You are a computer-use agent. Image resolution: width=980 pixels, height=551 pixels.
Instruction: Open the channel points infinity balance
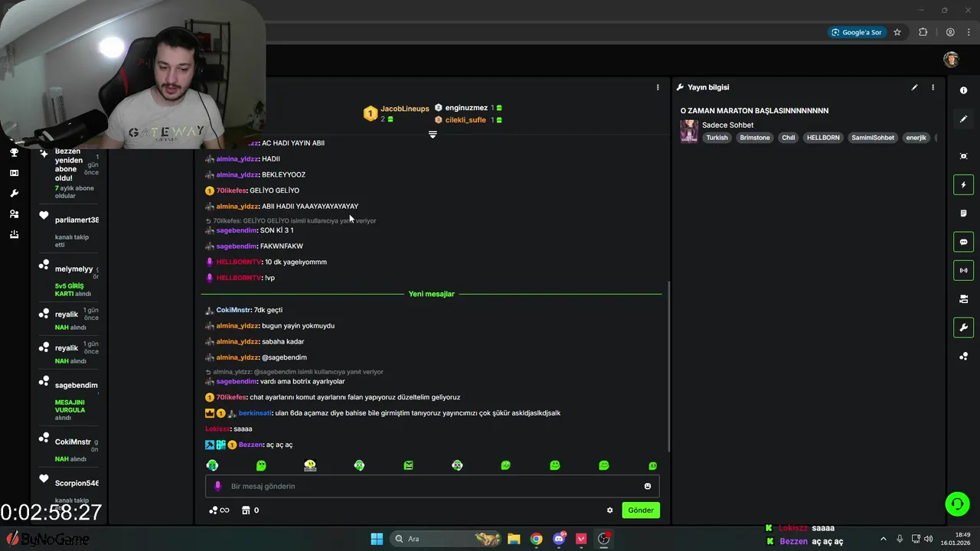tap(219, 510)
